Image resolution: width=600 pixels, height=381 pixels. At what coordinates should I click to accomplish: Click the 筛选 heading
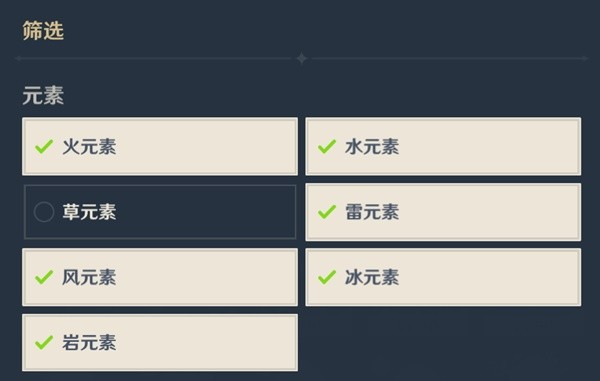(x=43, y=31)
